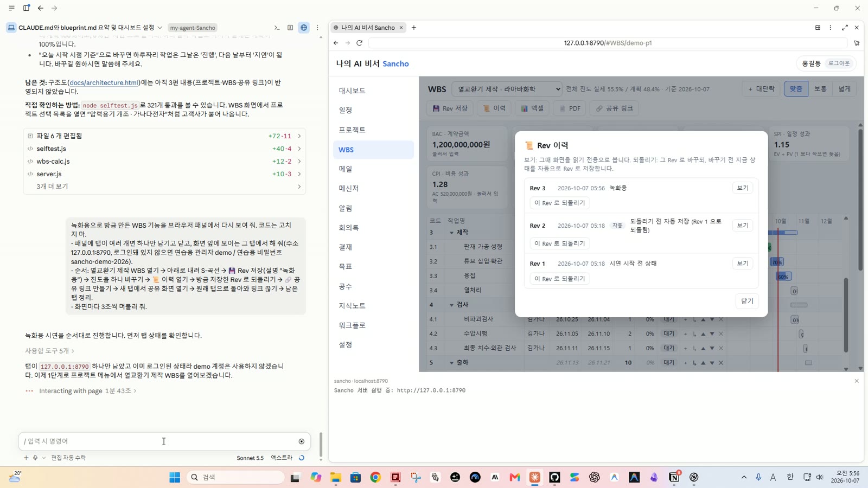Open the server.js diff row
Screen dimensions: 868x488
[164, 174]
